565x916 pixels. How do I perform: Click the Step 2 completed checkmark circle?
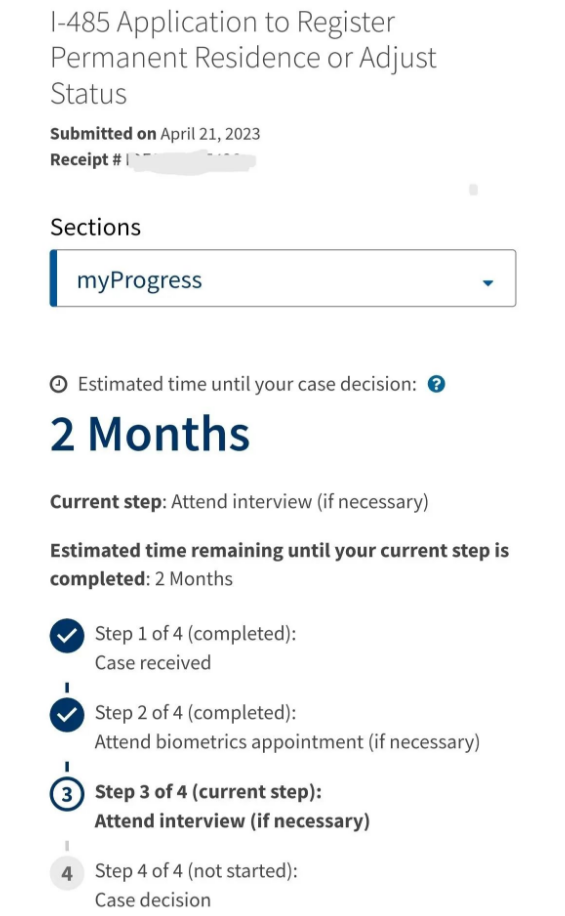click(67, 714)
